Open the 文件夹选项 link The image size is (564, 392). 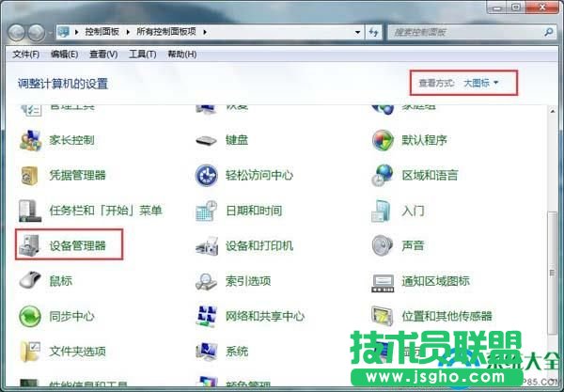coord(78,352)
